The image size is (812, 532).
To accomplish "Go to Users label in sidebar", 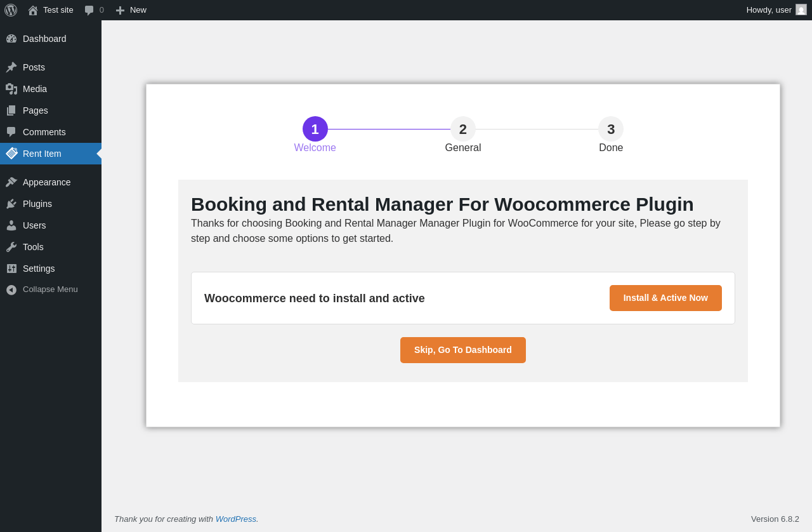I will point(34,225).
